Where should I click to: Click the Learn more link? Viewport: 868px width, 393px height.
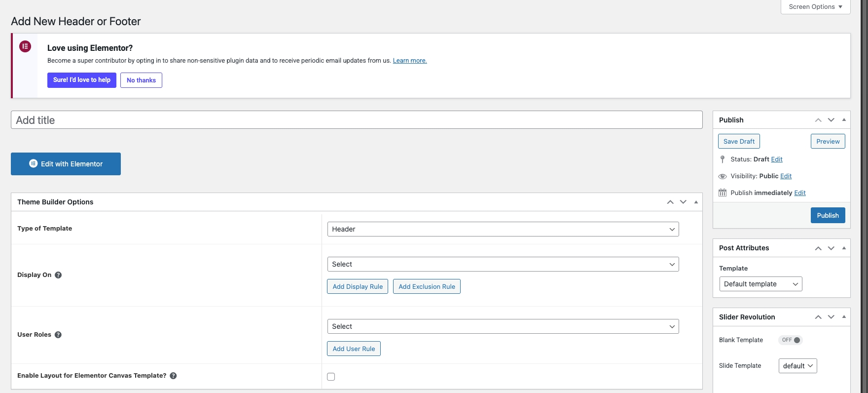409,61
